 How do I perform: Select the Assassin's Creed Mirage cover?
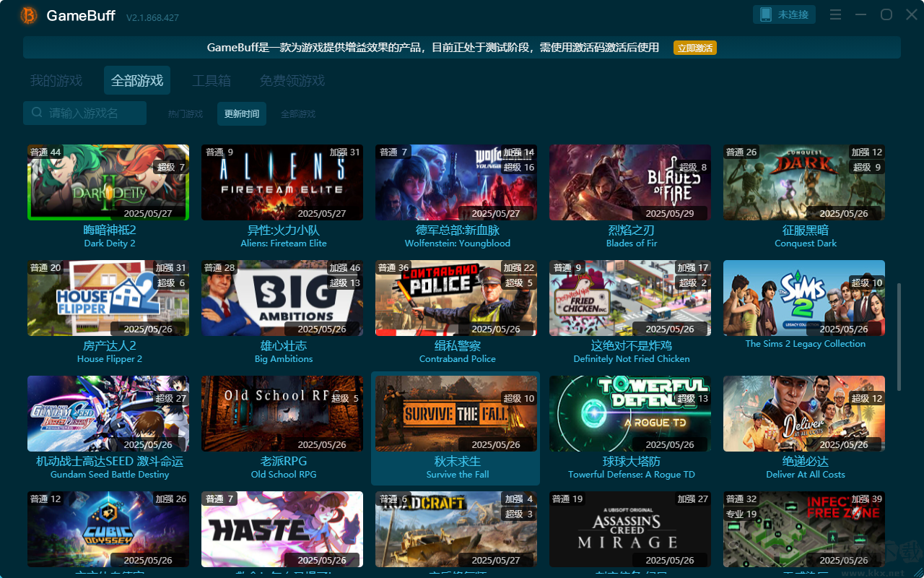(x=630, y=529)
